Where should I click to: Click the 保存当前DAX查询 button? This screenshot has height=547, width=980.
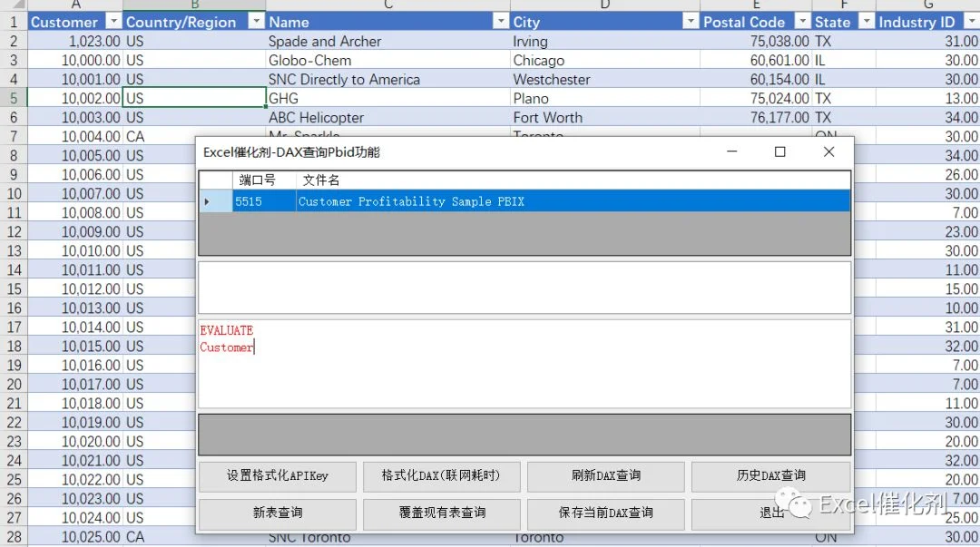(x=605, y=513)
